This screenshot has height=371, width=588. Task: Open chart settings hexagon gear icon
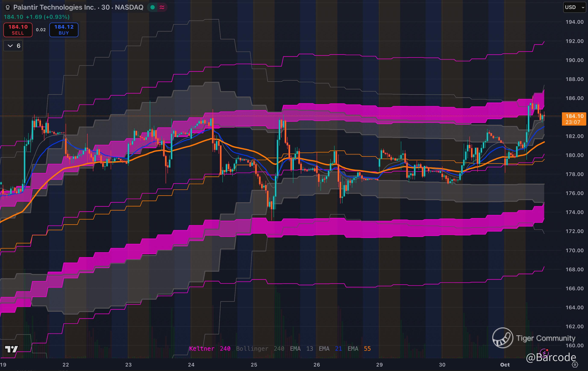tap(575, 365)
